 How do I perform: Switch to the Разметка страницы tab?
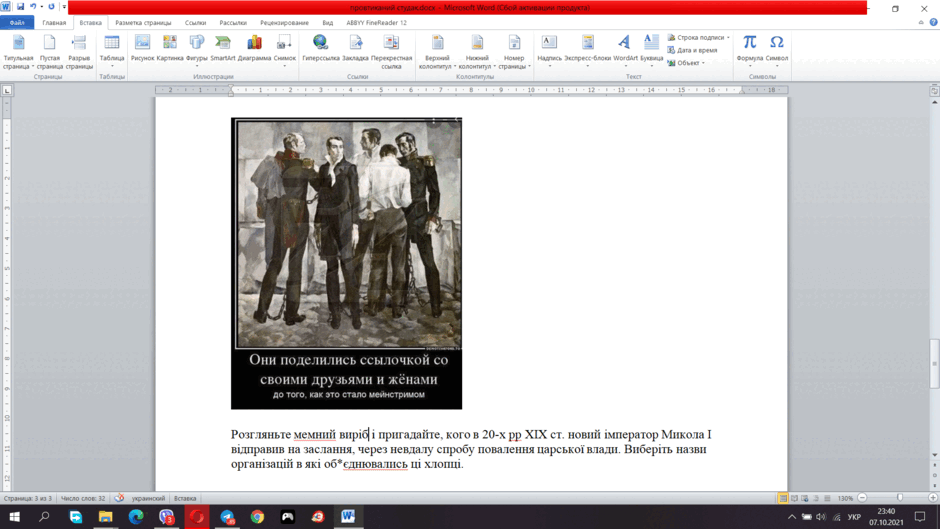143,23
